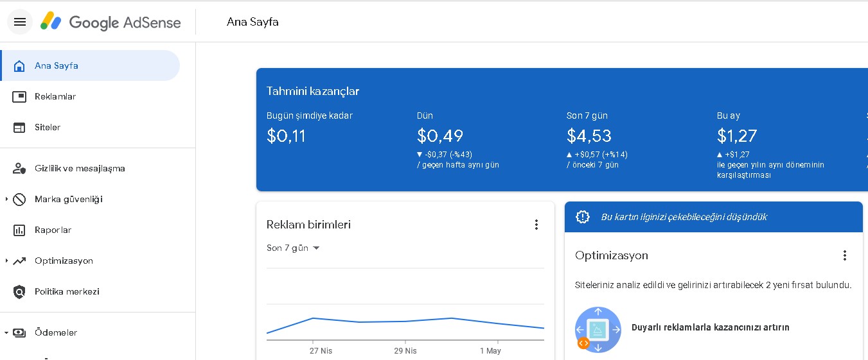Expand the Optimizasyon sidebar section
The height and width of the screenshot is (360, 868).
(6, 261)
